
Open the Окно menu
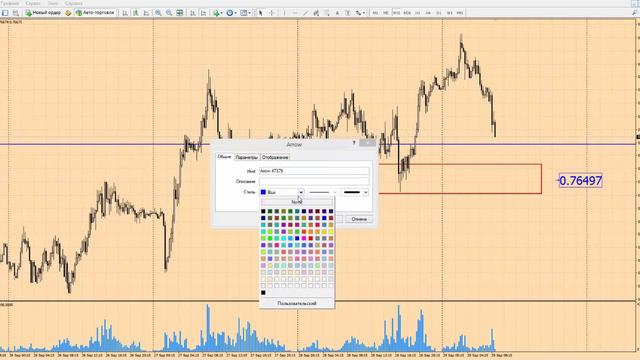point(53,3)
